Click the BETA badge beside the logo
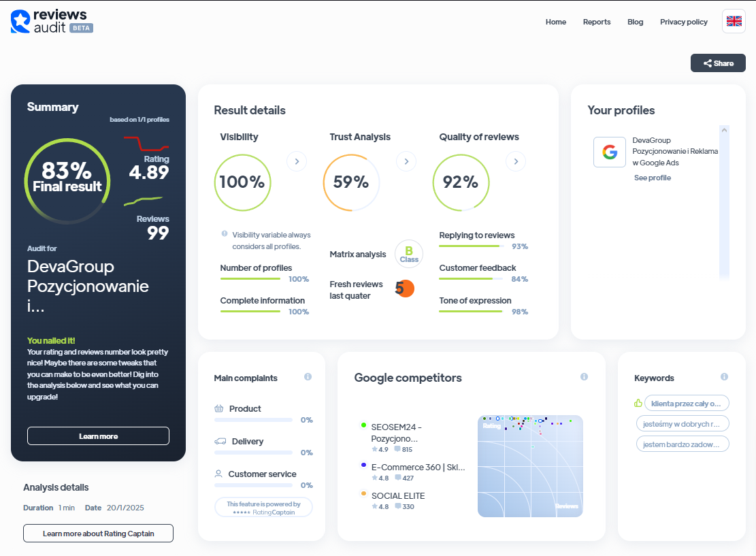 81,28
